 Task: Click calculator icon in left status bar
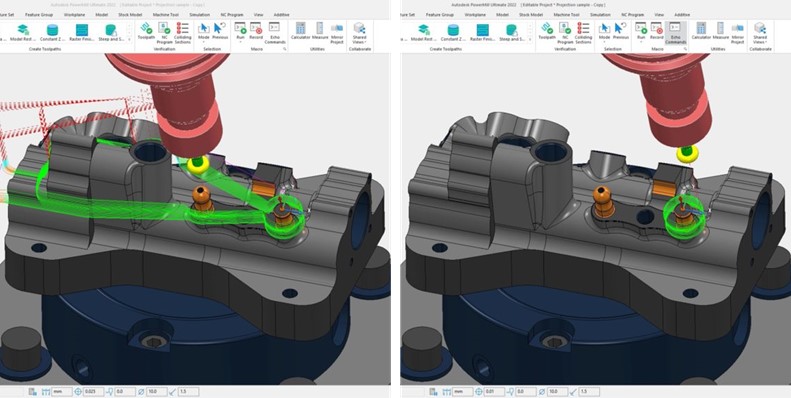tap(32, 391)
